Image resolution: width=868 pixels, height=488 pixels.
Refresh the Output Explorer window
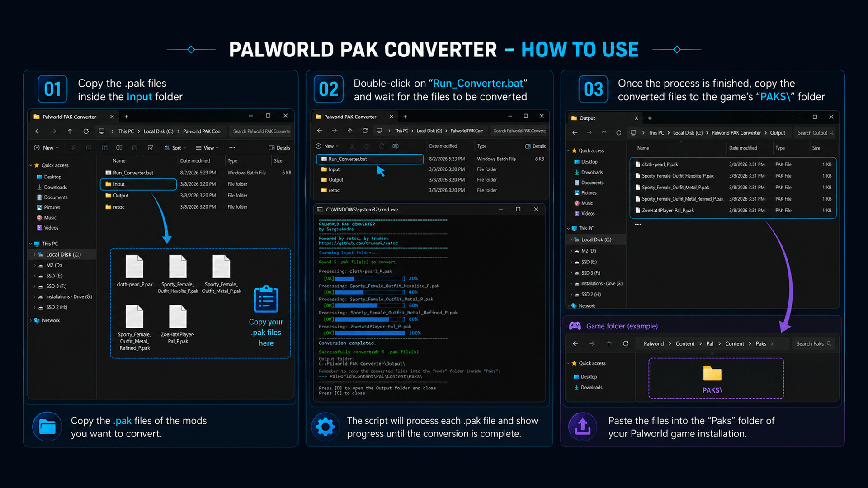(618, 133)
